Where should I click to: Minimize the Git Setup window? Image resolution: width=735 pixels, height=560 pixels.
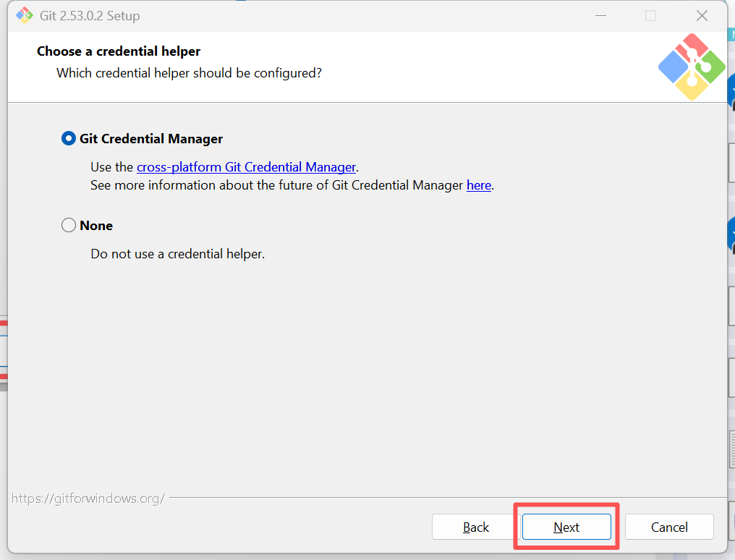(x=600, y=16)
